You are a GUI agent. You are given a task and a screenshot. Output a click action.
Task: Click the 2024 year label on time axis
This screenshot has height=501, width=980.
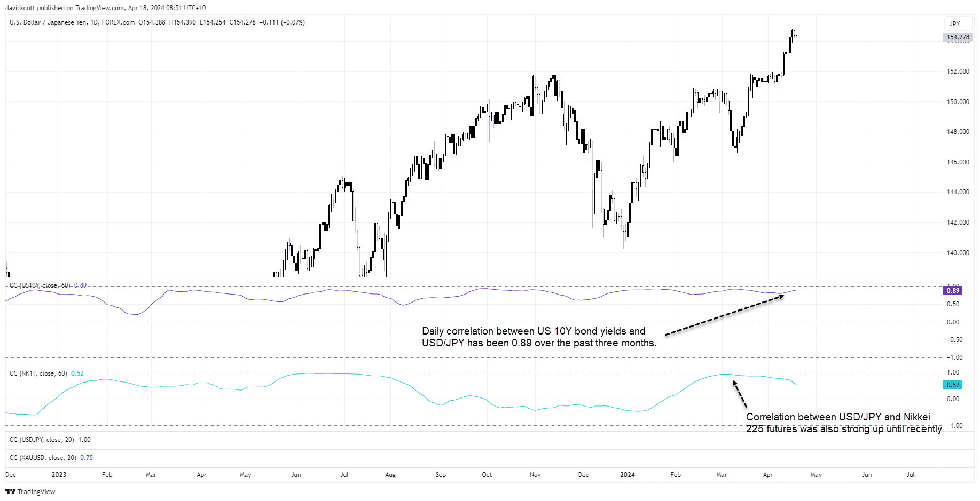[628, 475]
